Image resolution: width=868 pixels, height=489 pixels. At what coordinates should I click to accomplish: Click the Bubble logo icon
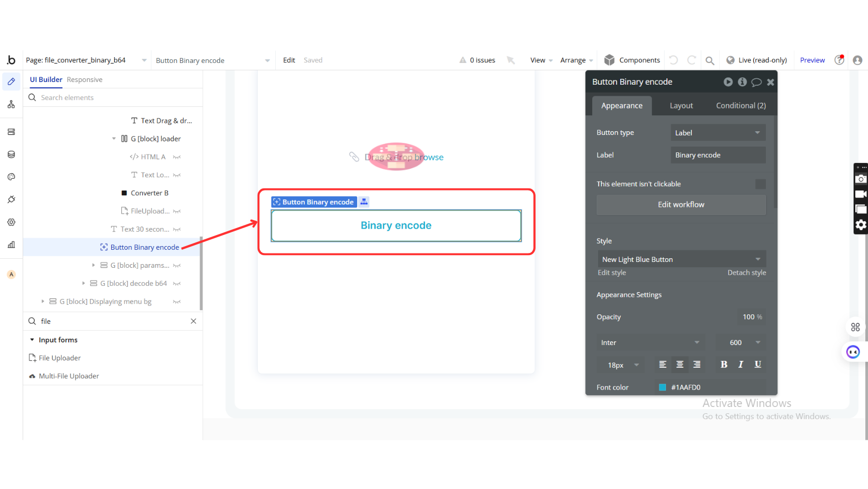click(11, 60)
